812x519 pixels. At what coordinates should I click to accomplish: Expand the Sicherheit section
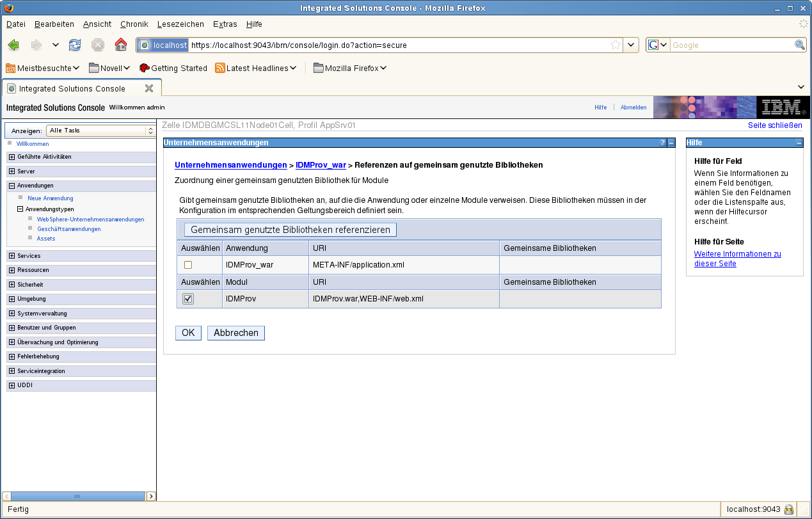pos(12,285)
